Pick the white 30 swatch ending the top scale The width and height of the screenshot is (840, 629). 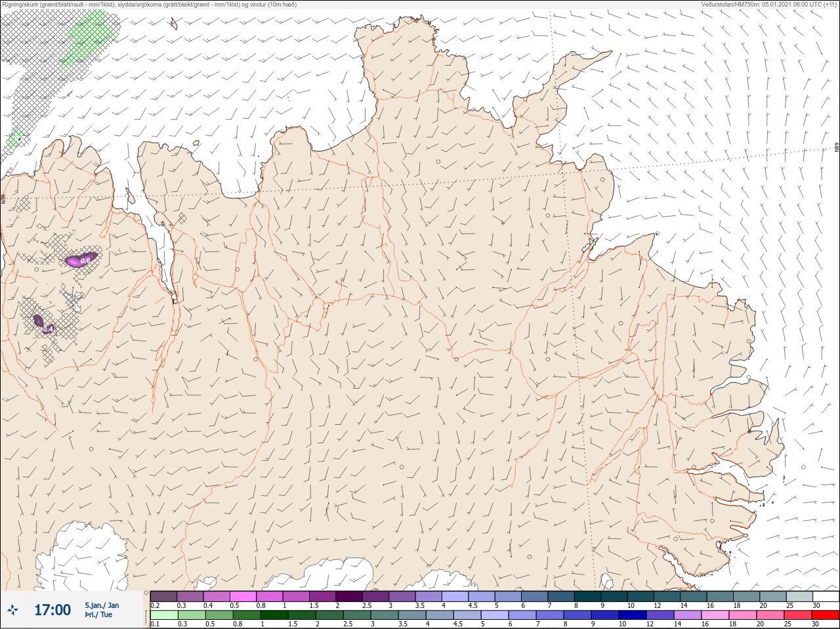(826, 596)
